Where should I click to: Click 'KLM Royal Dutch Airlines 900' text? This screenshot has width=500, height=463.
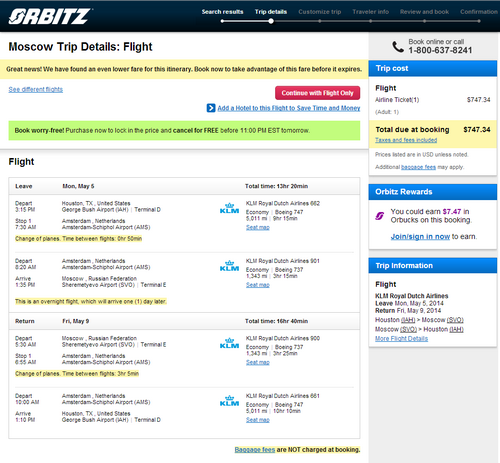pos(283,338)
